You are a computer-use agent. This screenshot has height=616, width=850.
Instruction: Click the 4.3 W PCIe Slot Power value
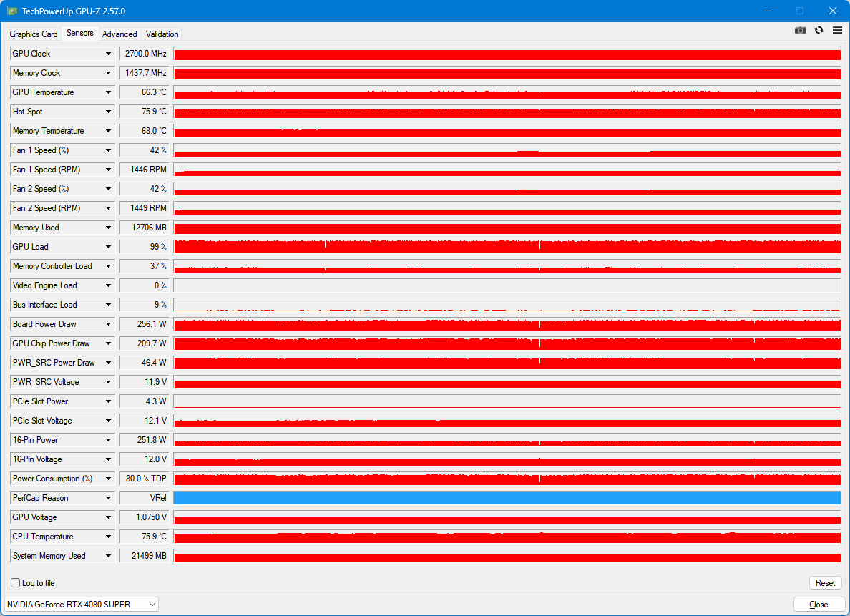tap(145, 401)
